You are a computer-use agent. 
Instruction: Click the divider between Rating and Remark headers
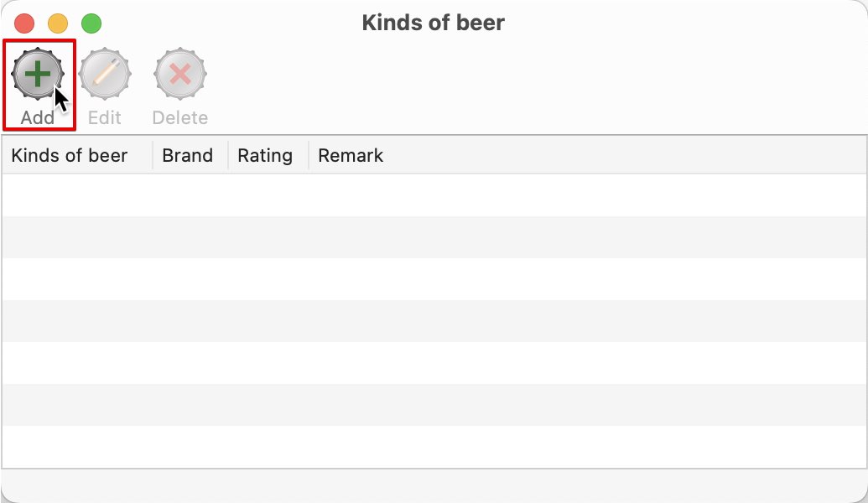pos(309,155)
